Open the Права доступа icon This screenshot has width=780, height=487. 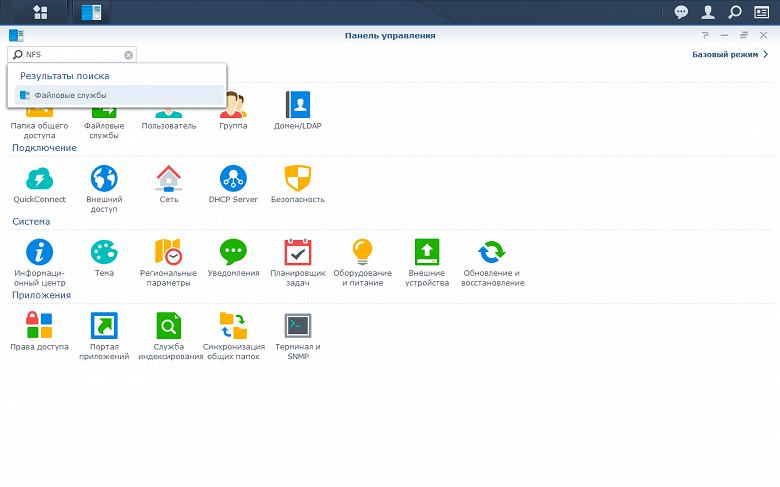[x=39, y=325]
